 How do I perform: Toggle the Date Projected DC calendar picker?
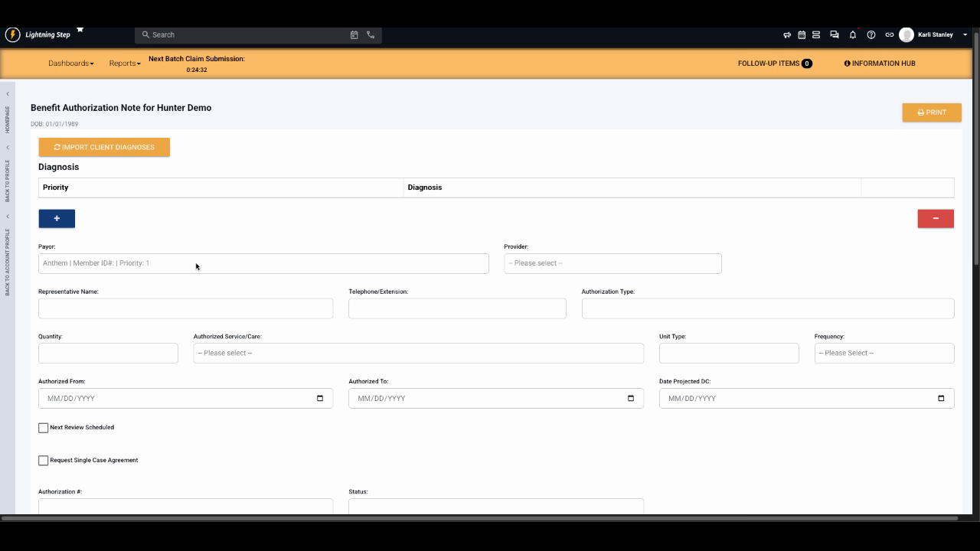tap(941, 398)
